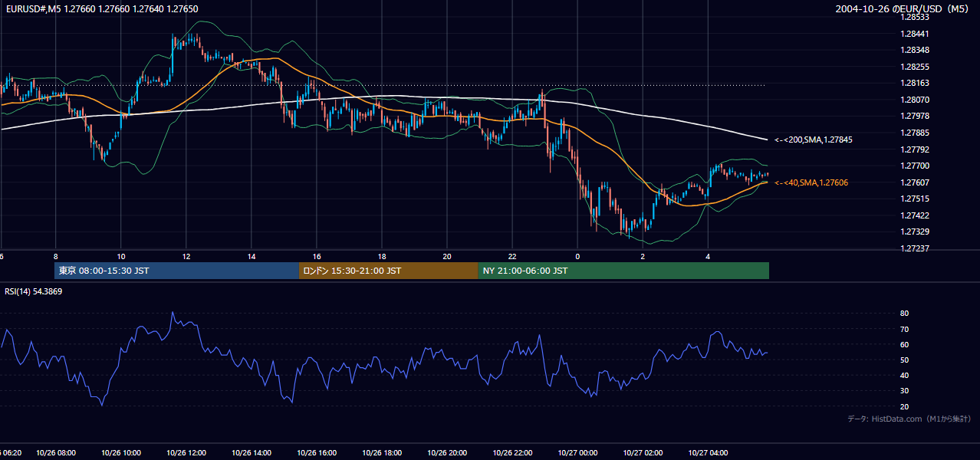Viewport: 980px width, 460px height.
Task: Click price axis value 1.27607
Action: tap(916, 182)
